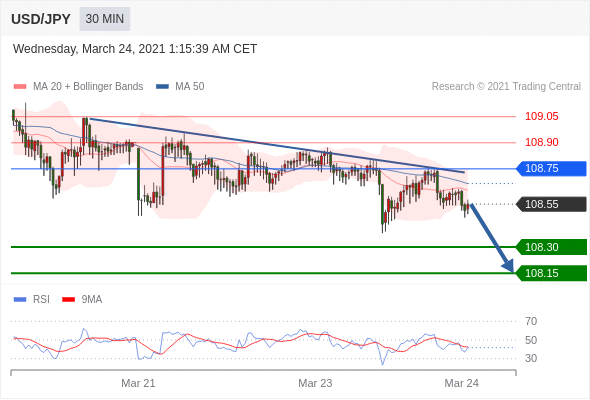Image resolution: width=590 pixels, height=400 pixels.
Task: Click the dark blue MA 50 legend swatch
Action: (x=163, y=87)
